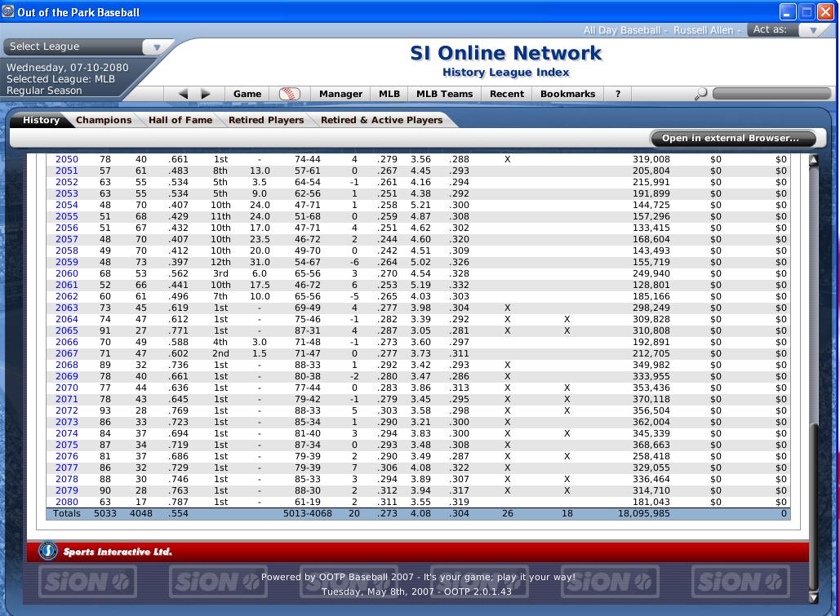This screenshot has height=616, width=840.
Task: Click the 12th place finish cell
Action: (220, 262)
